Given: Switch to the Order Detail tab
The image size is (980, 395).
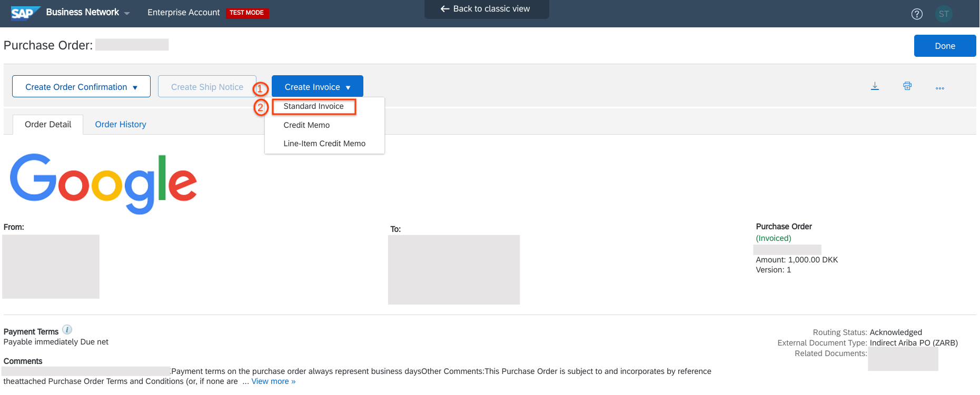Looking at the screenshot, I should coord(48,125).
